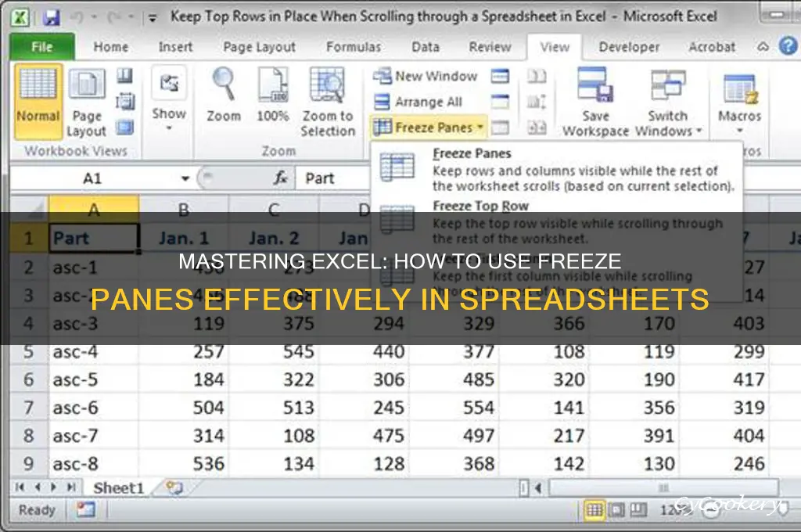Open the Name Box dropdown arrow
This screenshot has height=532, width=801.
[185, 178]
